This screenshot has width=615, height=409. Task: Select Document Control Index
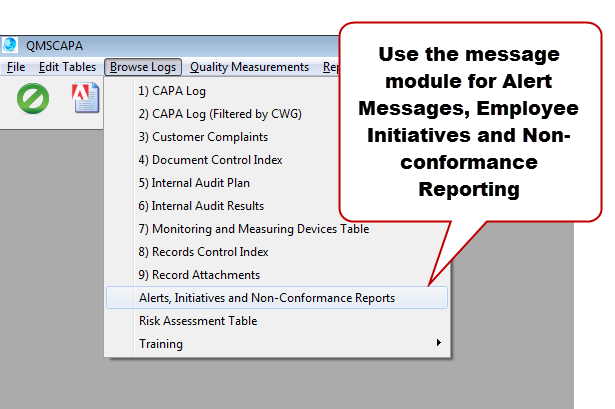click(210, 160)
